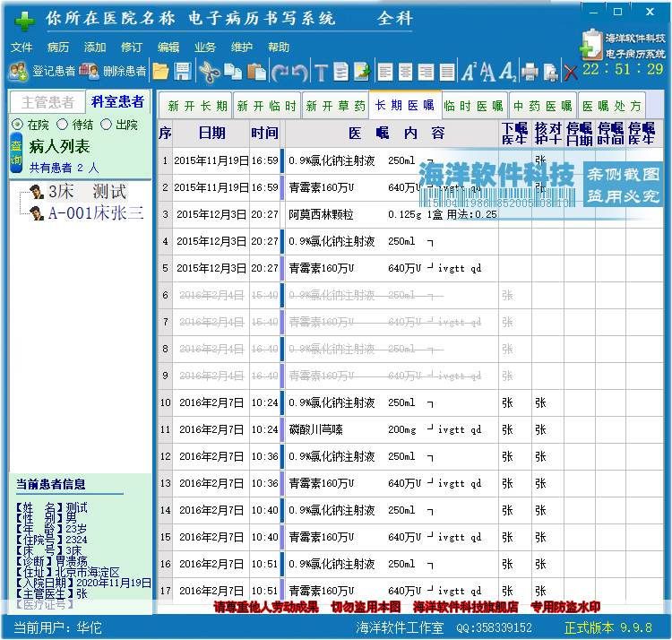Click the 查询 query button in patient list

[16, 153]
